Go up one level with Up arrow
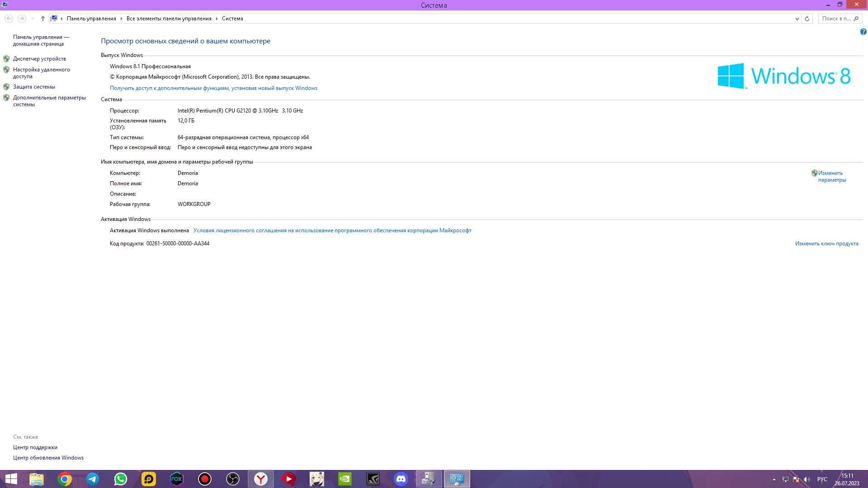The image size is (868, 488). (x=42, y=19)
